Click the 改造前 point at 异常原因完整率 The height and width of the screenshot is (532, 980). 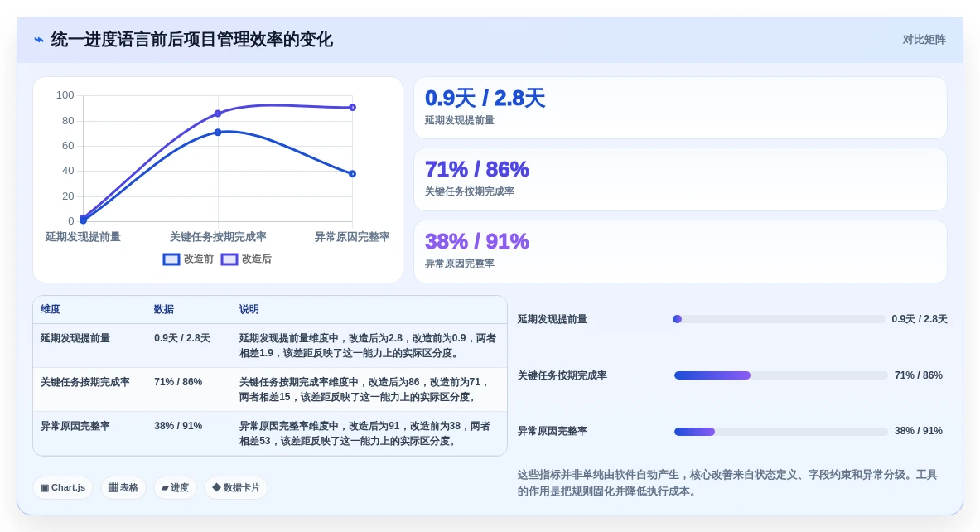tap(353, 174)
